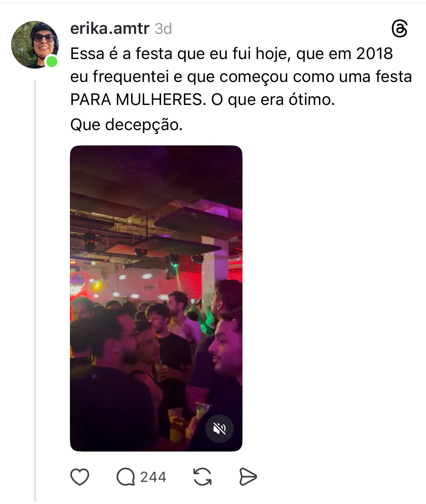Like the post with the heart icon
The image size is (426, 504).
(80, 477)
